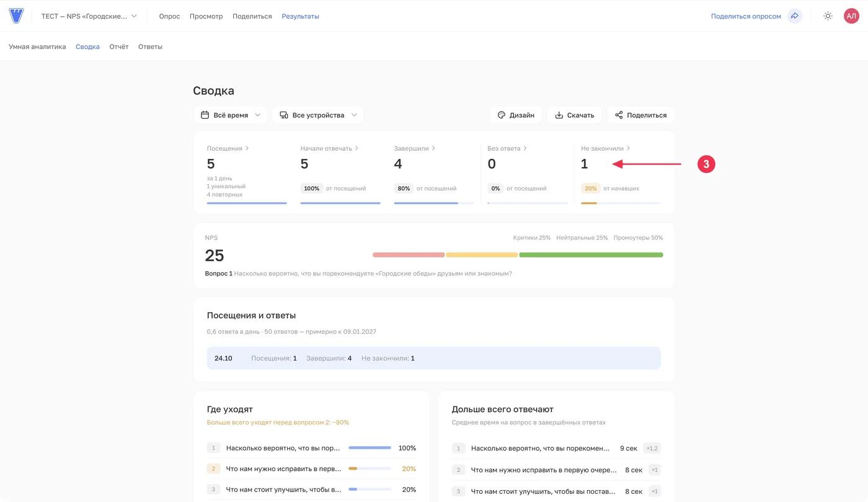The width and height of the screenshot is (868, 502).
Task: Click the Поделиться опросом link
Action: pos(746,16)
